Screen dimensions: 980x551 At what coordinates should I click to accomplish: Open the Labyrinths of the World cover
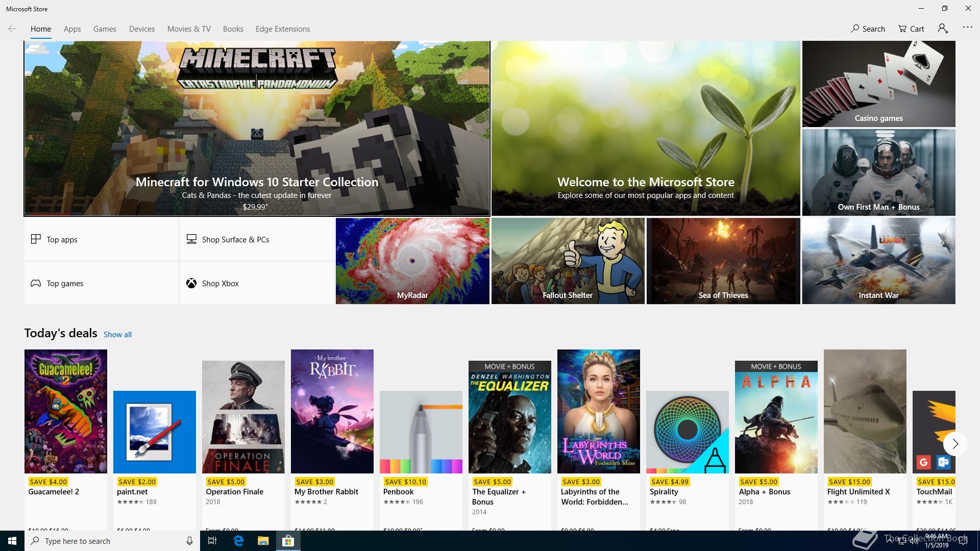click(599, 411)
